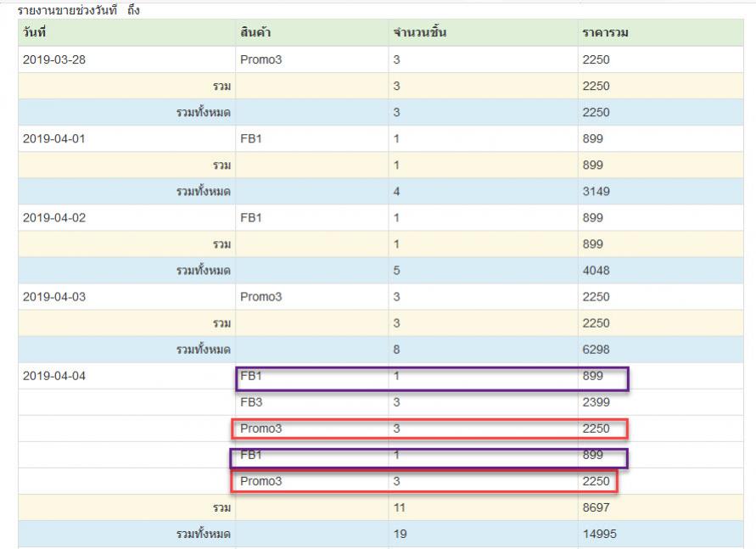
Task: Click รวมทั้งหมด label in the 3149 row
Action: click(203, 192)
